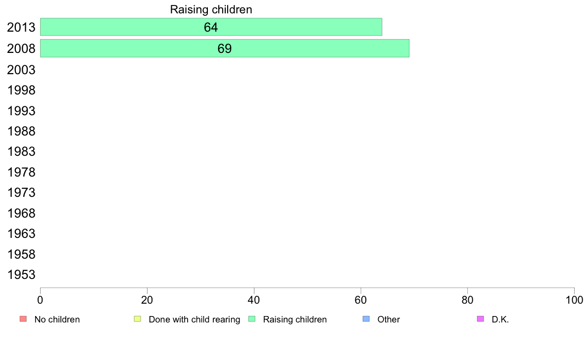This screenshot has height=364, width=588.
Task: Click the Raising children legend label
Action: 295,319
